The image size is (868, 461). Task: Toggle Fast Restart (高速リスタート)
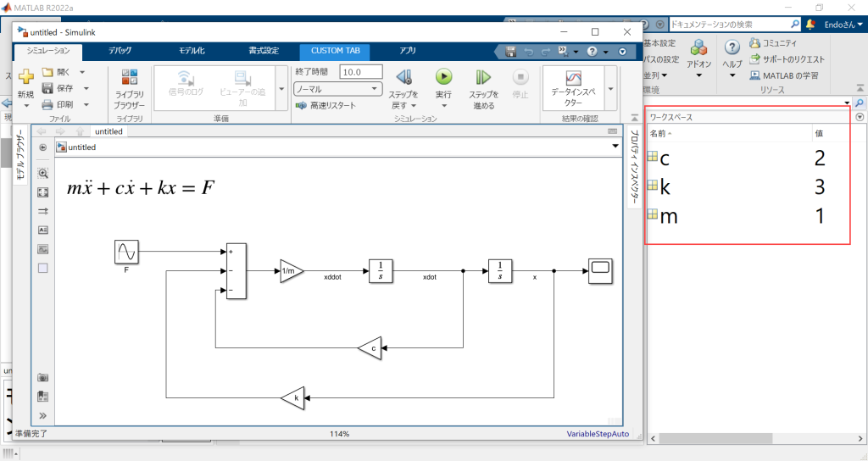coord(326,106)
